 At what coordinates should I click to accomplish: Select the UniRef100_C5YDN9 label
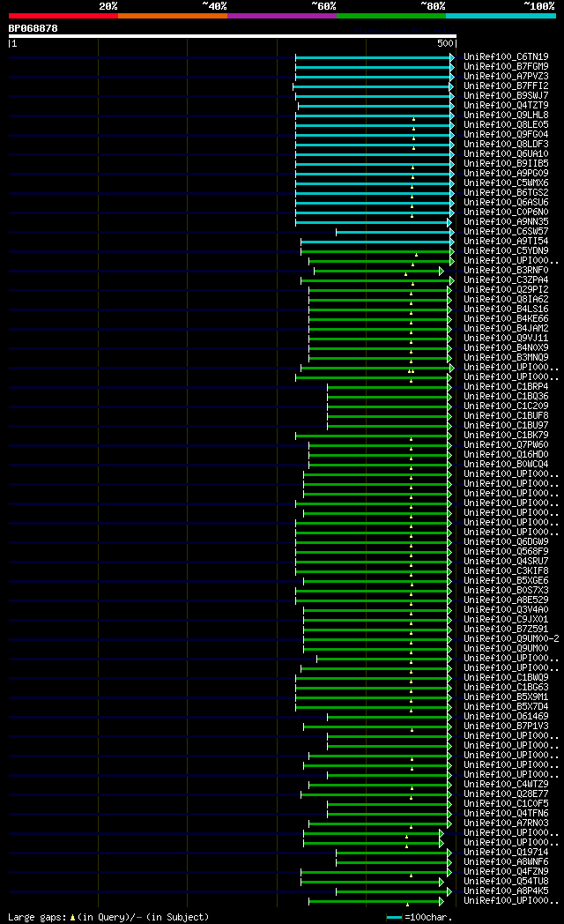tap(506, 251)
